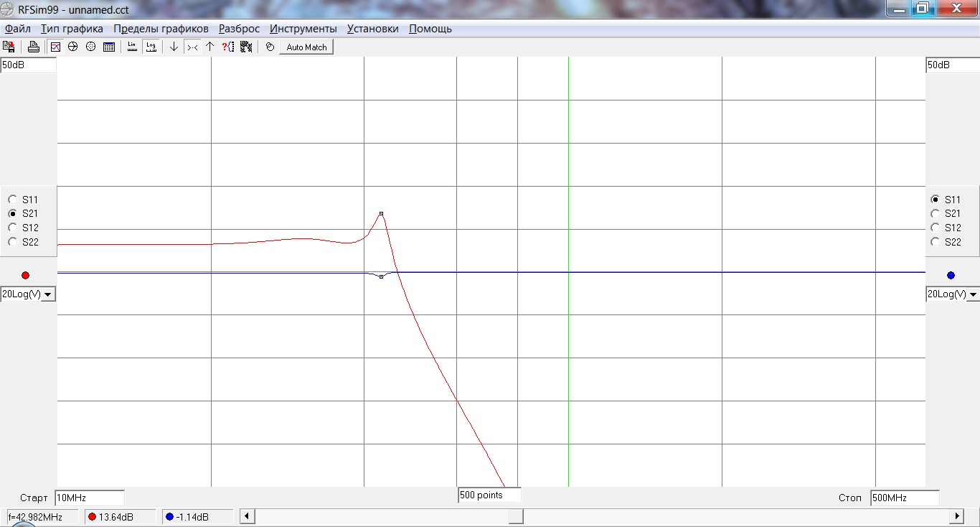Click the Старт label
The height and width of the screenshot is (527, 980).
[34, 498]
